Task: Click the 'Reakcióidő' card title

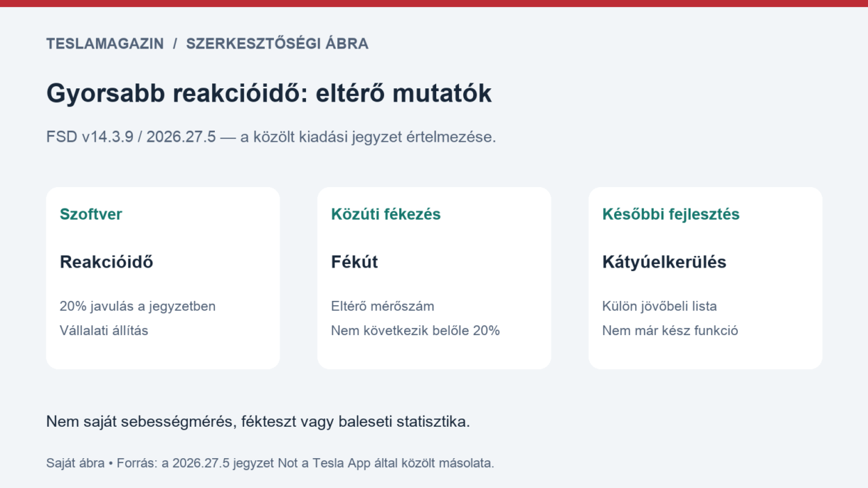Action: point(106,262)
